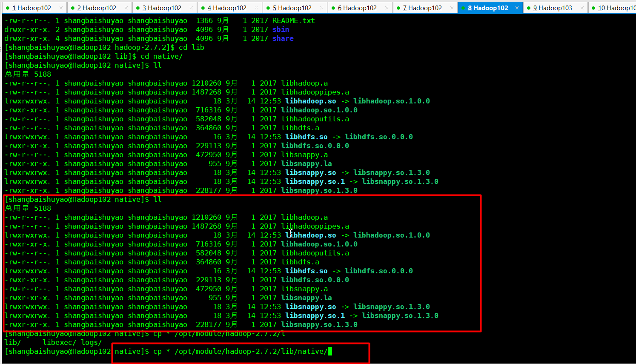Close the 6 Hadoop102 tab
This screenshot has width=636, height=364.
pos(387,8)
